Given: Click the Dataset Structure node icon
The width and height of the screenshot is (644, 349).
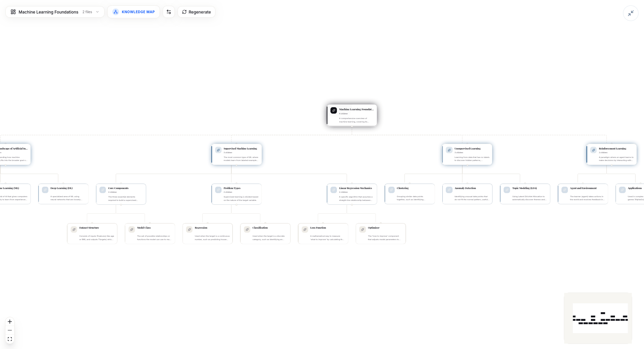Looking at the screenshot, I should pyautogui.click(x=74, y=229).
